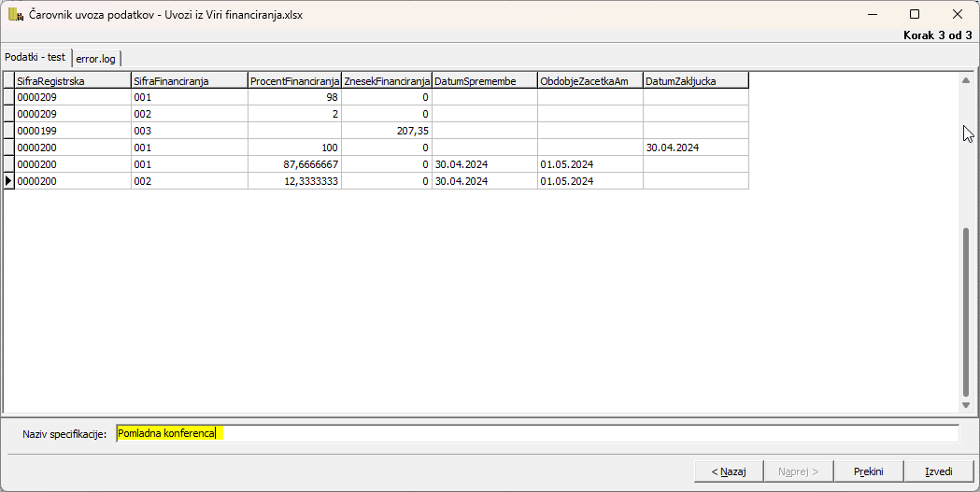Click the ZnesekFinanciranja column header

click(386, 80)
